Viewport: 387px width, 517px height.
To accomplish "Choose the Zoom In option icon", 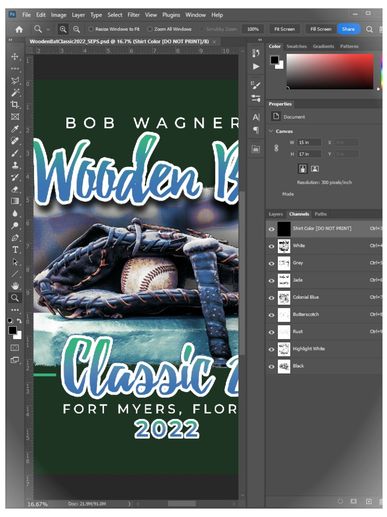I will pyautogui.click(x=63, y=29).
